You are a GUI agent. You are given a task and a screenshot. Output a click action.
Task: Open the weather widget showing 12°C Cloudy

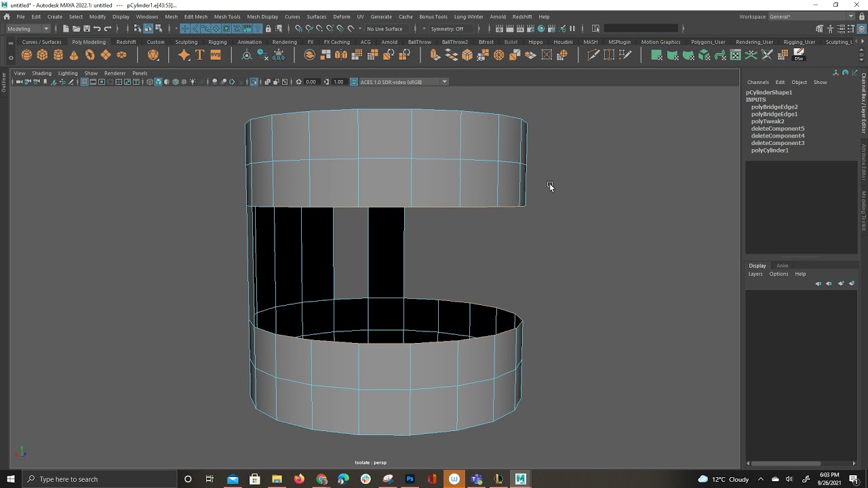[724, 479]
